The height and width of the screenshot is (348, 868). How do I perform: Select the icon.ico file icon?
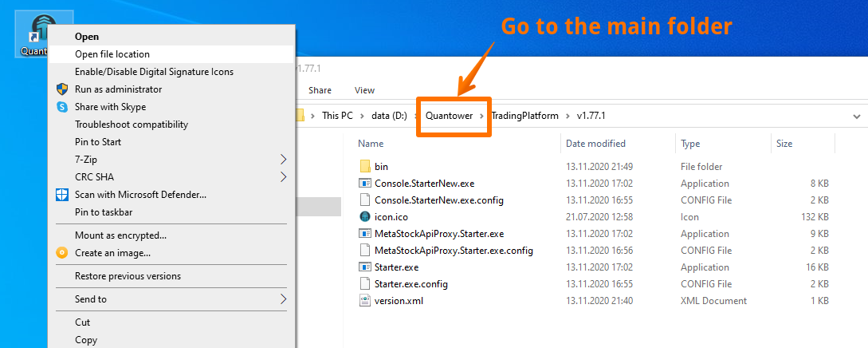tap(365, 217)
